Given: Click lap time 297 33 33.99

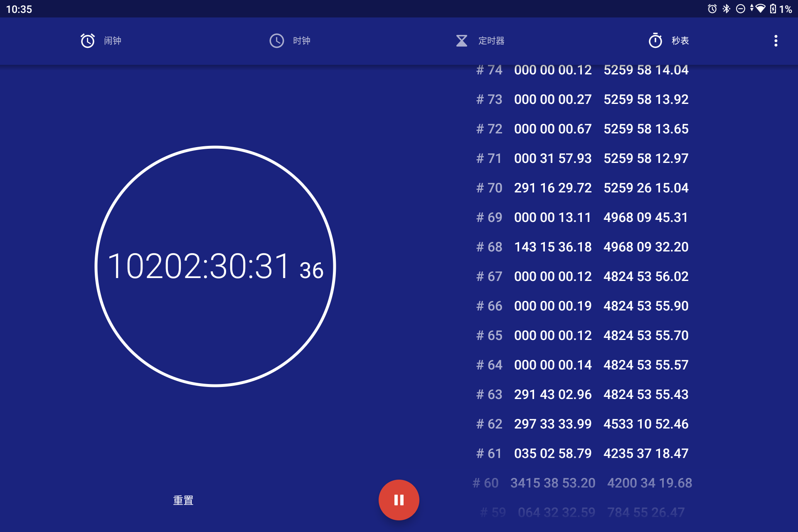Looking at the screenshot, I should click(x=553, y=424).
